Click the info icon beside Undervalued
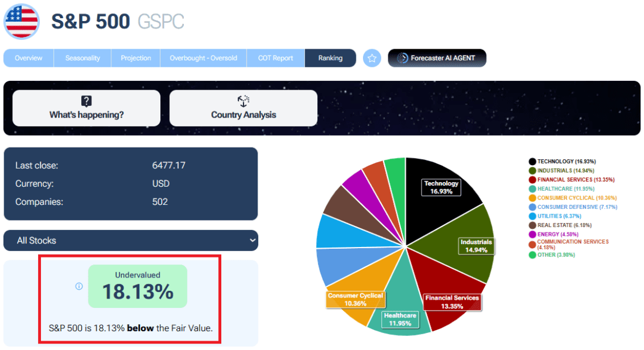Screen dimensions: 644x350 point(79,286)
